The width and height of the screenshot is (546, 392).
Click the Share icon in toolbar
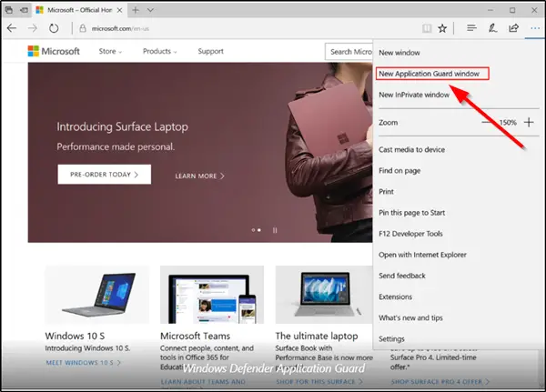point(513,28)
